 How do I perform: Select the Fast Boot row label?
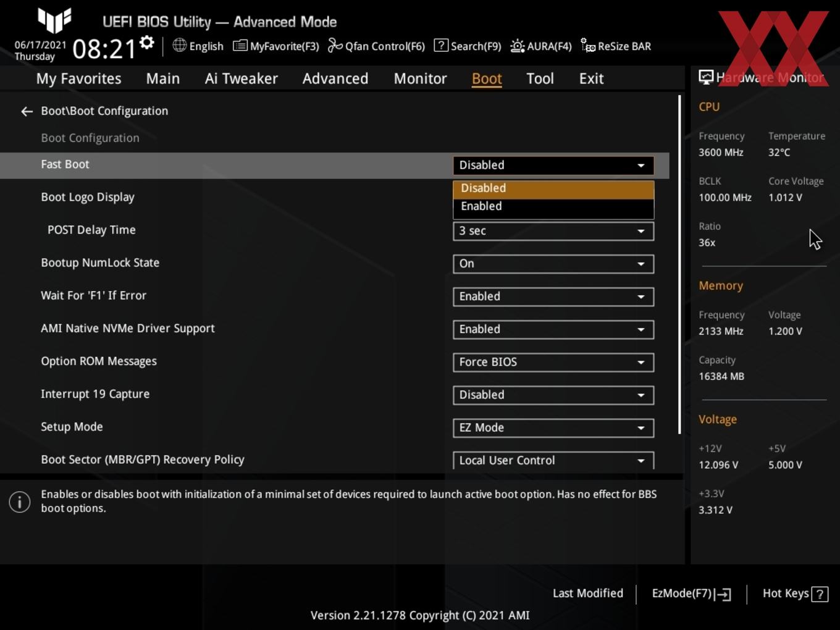65,164
